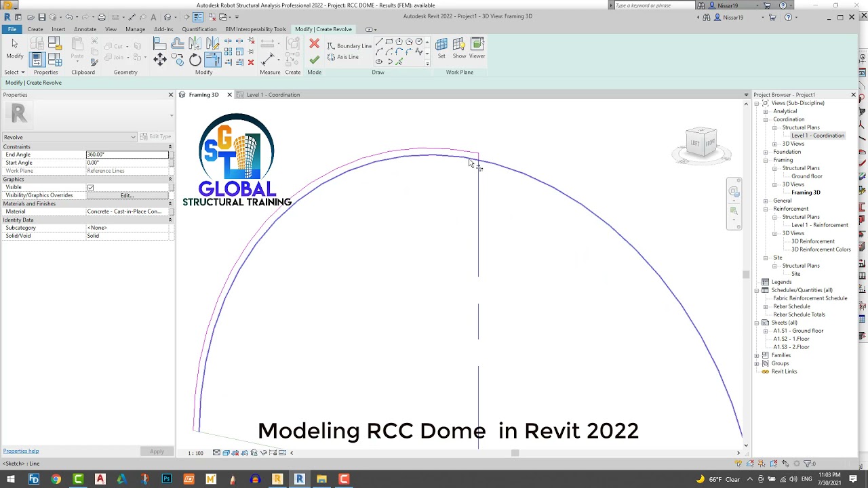Toggle the Visible checkbox under Graphics
This screenshot has width=868, height=488.
point(90,187)
